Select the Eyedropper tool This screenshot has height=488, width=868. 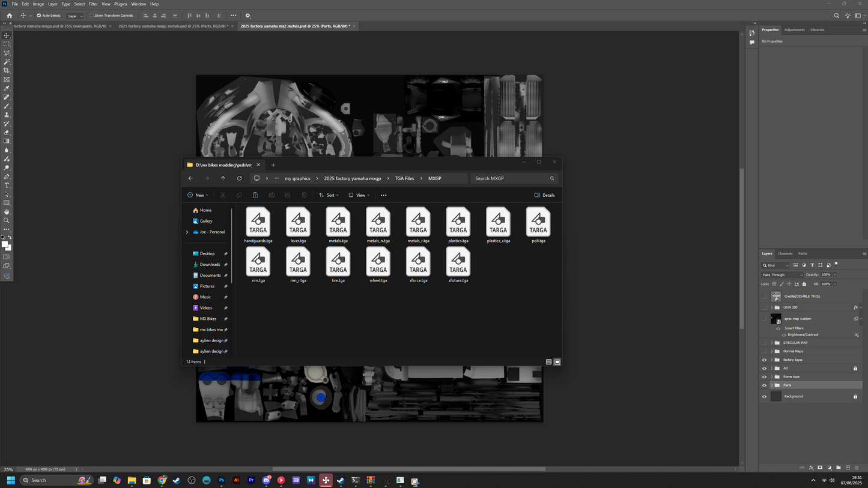tap(7, 88)
